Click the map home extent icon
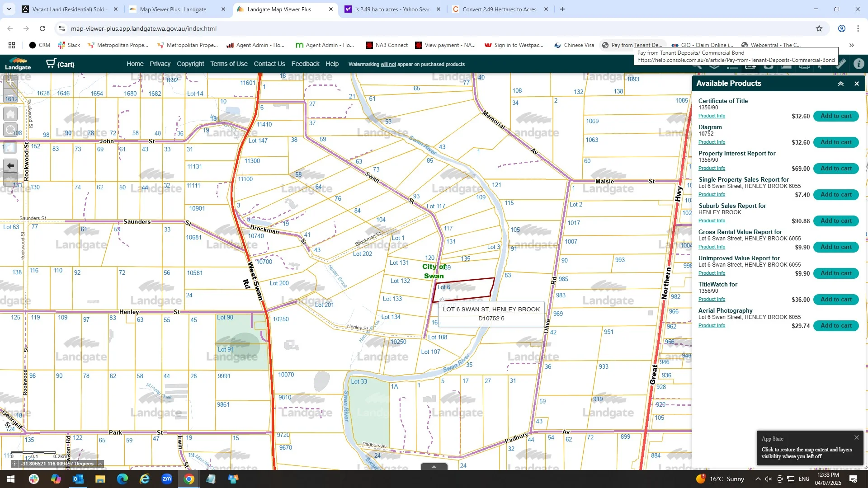 tap(10, 114)
